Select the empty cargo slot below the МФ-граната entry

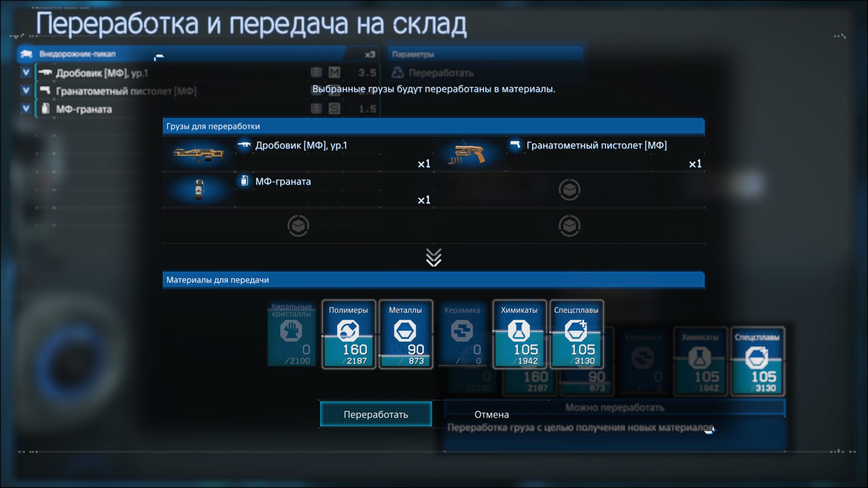[298, 226]
